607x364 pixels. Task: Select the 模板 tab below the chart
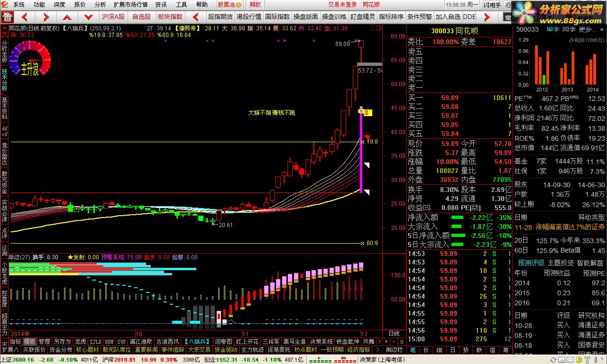(29, 341)
